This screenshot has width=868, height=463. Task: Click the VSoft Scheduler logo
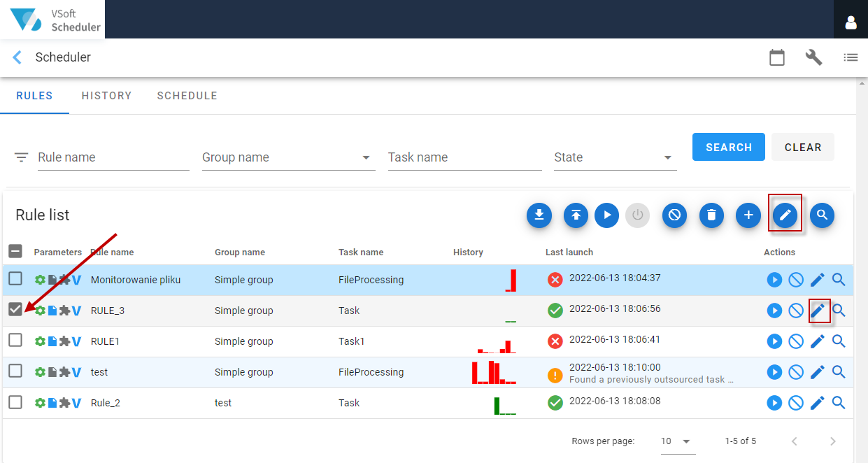coord(52,20)
